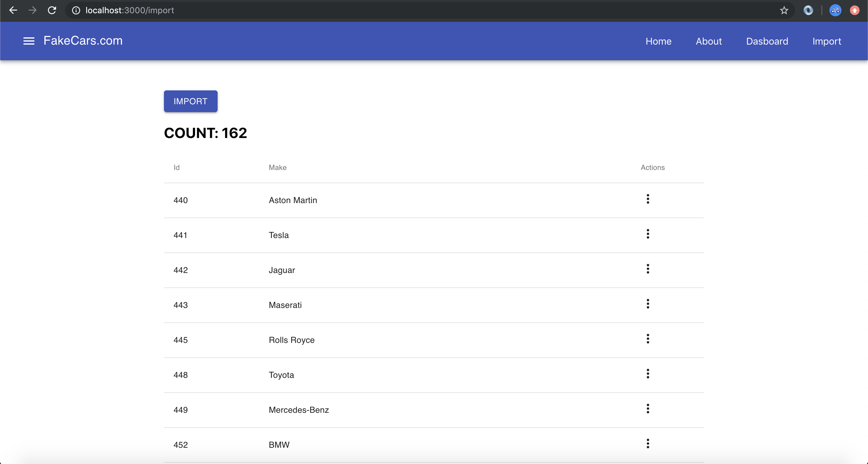Image resolution: width=868 pixels, height=464 pixels.
Task: Open the hamburger navigation menu
Action: tap(29, 41)
